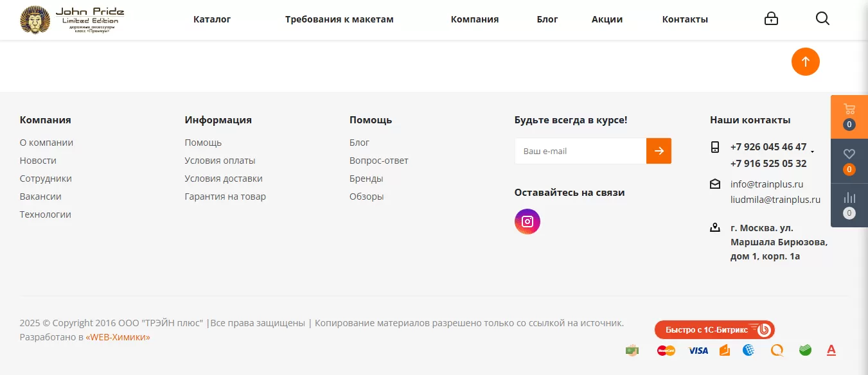
Task: Expand the phone numbers dropdown arrow
Action: click(812, 152)
